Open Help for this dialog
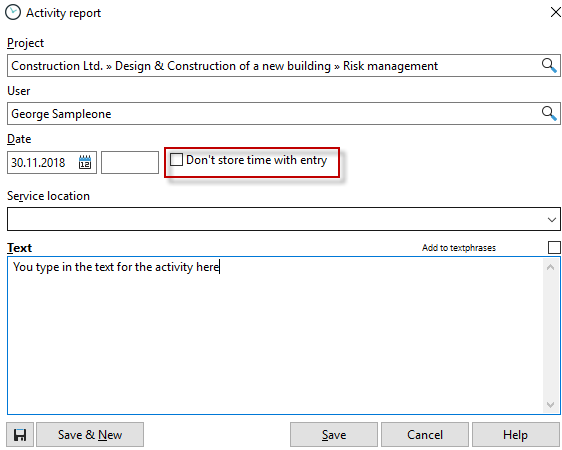 click(515, 435)
